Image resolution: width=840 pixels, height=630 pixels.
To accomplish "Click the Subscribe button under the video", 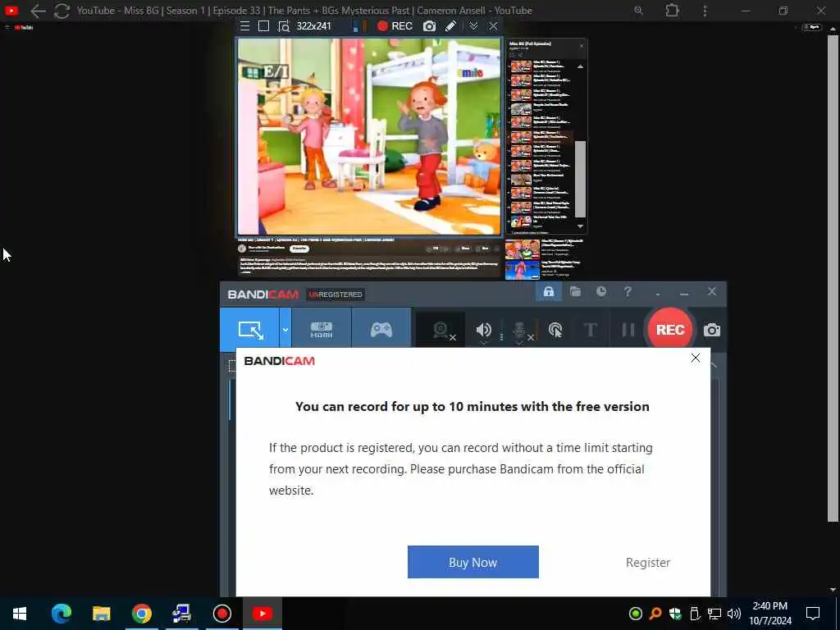I will 299,249.
